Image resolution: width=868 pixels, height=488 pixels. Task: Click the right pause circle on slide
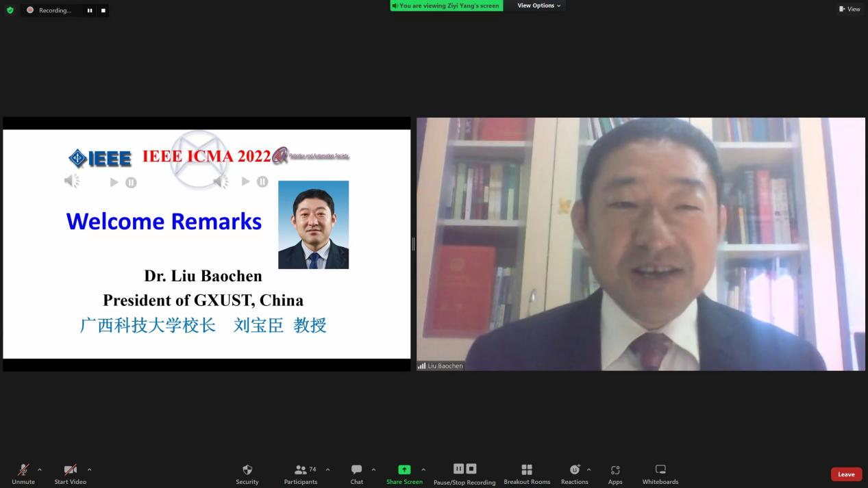tap(262, 181)
